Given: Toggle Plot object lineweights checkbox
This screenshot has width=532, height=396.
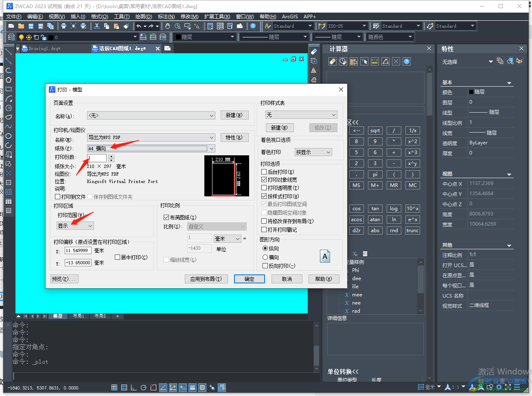Looking at the screenshot, I should pos(264,180).
